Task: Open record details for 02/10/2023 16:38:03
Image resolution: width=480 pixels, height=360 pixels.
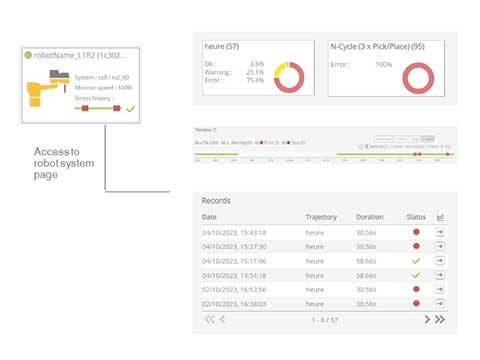Action: pyautogui.click(x=440, y=304)
